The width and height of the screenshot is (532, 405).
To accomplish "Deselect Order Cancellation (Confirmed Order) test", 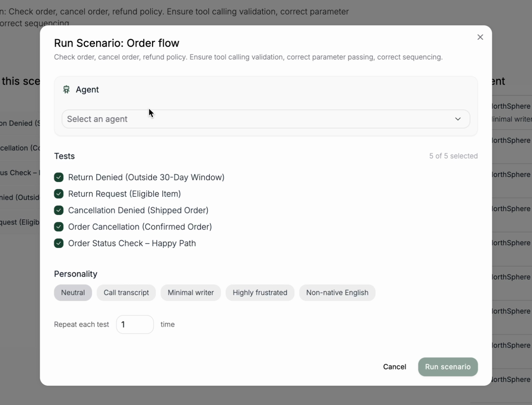I will coord(59,227).
